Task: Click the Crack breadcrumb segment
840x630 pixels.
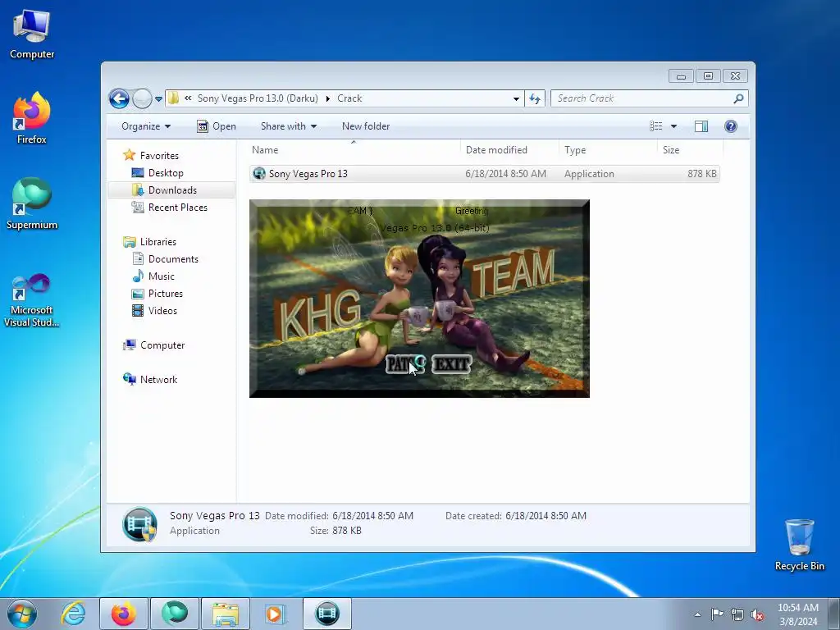Action: click(x=349, y=98)
